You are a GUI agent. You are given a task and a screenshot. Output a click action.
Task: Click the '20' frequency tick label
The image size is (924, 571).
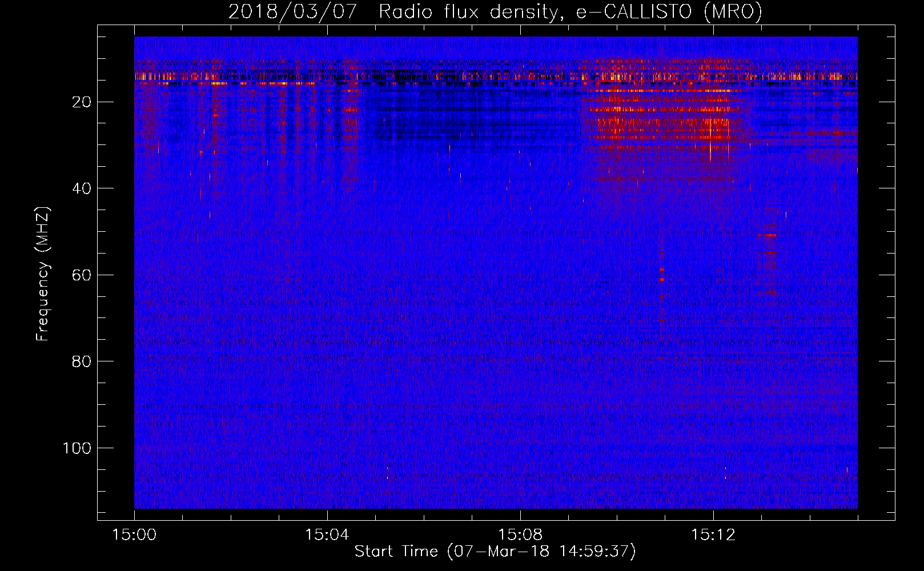[x=82, y=102]
